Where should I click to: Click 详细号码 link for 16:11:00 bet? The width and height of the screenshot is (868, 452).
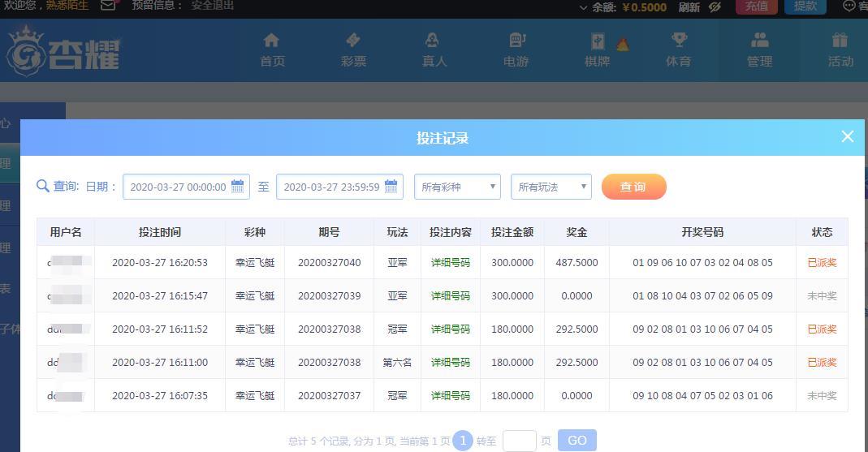click(x=450, y=363)
